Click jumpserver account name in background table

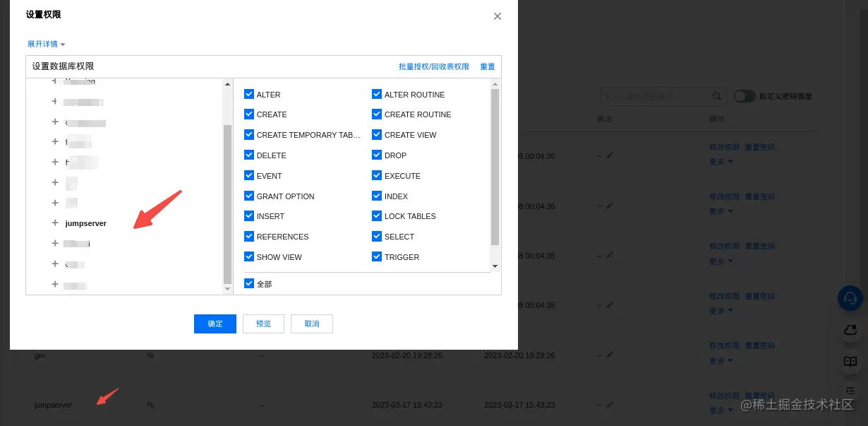click(x=53, y=405)
